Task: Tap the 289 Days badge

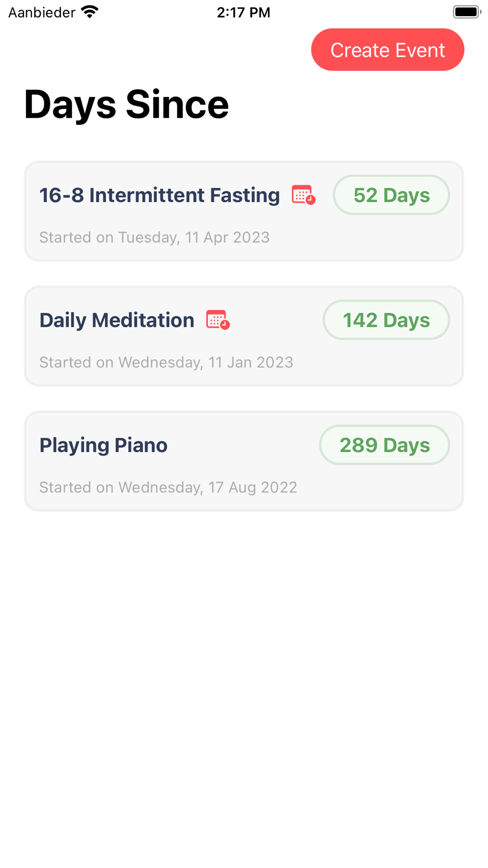Action: tap(385, 445)
